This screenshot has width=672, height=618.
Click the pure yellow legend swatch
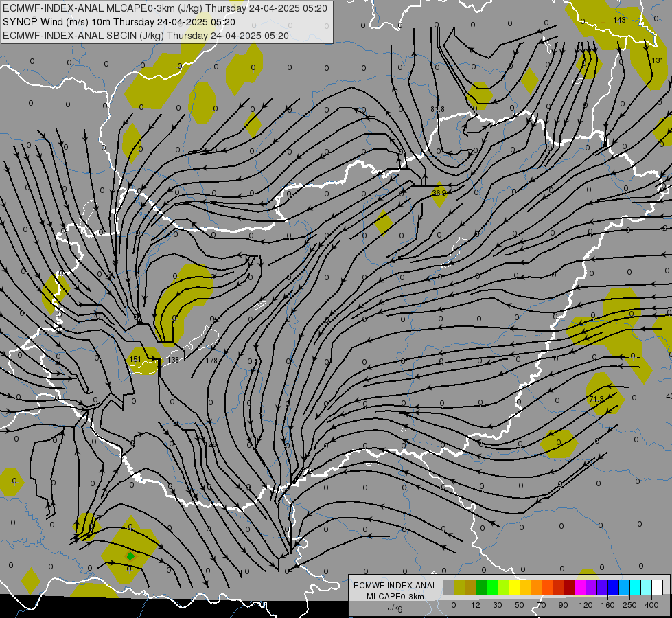(515, 588)
